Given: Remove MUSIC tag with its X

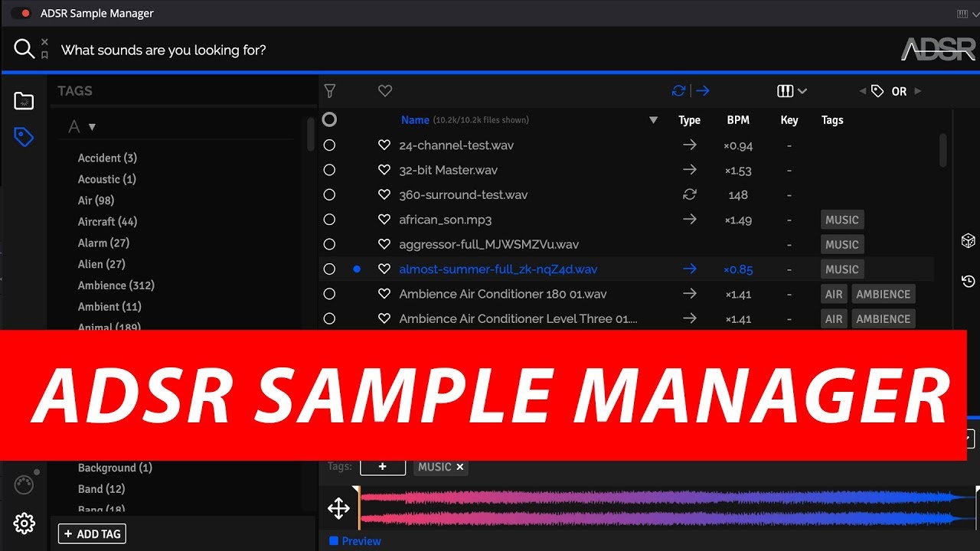Looking at the screenshot, I should coord(460,467).
